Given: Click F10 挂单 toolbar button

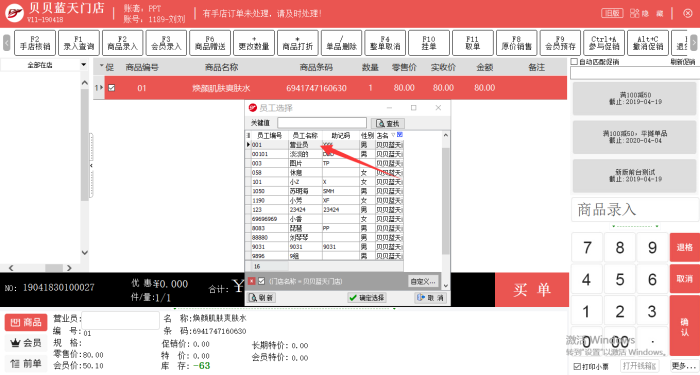Looking at the screenshot, I should (429, 43).
